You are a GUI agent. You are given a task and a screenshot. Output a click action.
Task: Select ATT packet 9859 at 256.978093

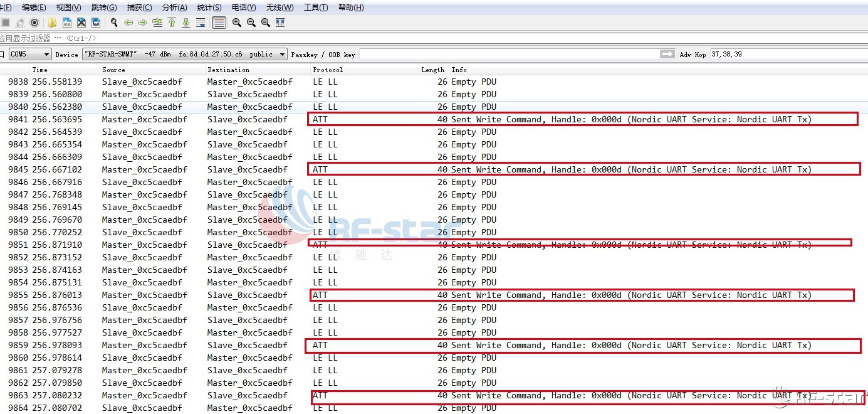[x=434, y=345]
